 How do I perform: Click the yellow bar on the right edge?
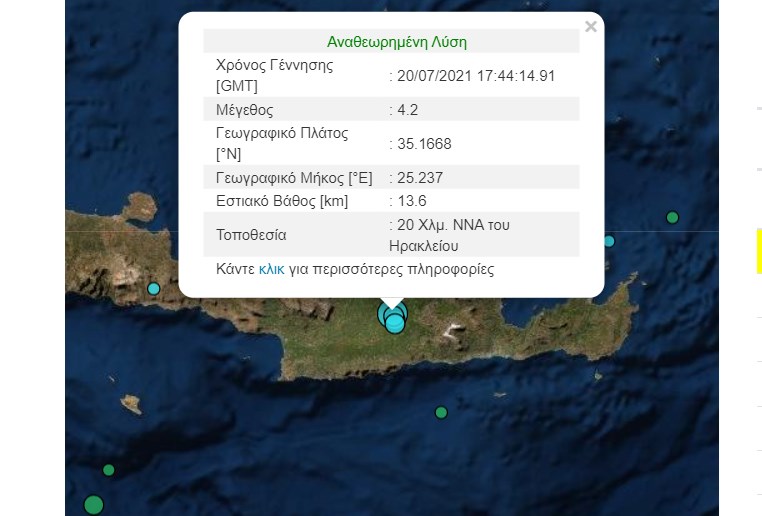pyautogui.click(x=758, y=250)
